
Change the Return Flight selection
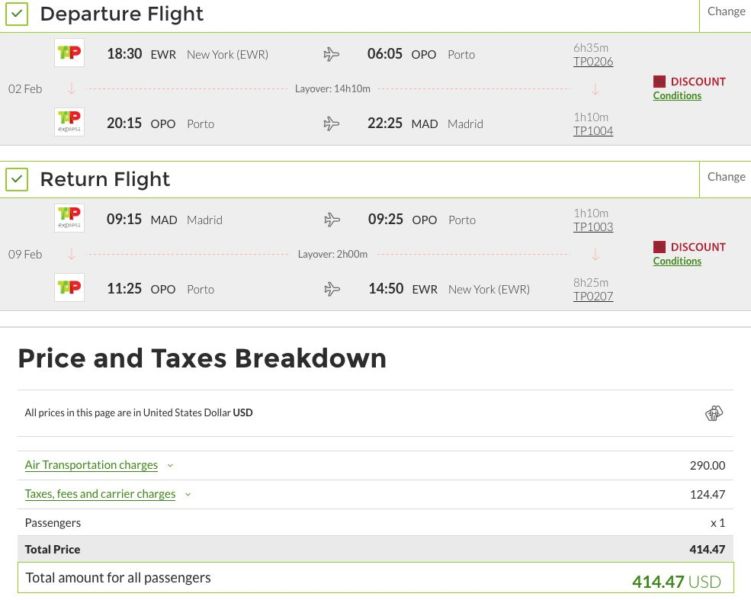[726, 177]
